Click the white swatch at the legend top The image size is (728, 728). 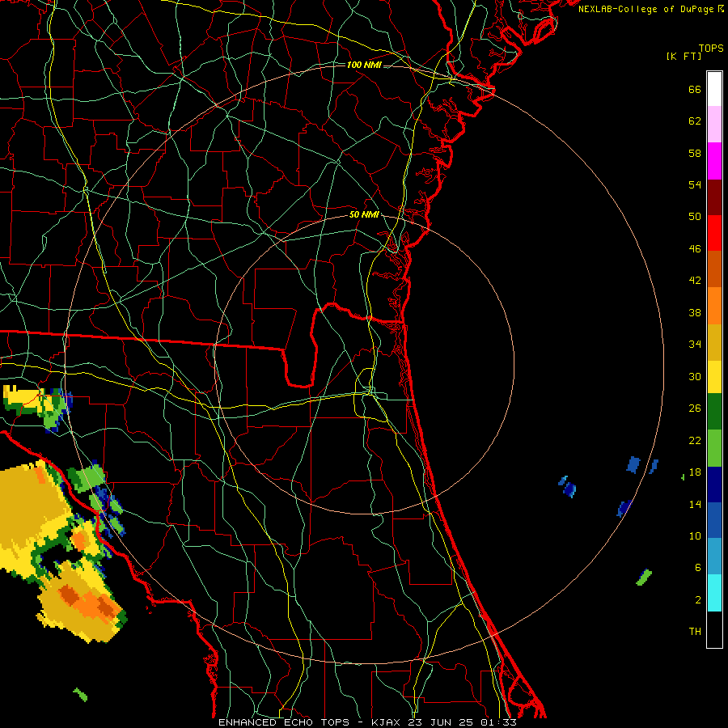tap(714, 89)
